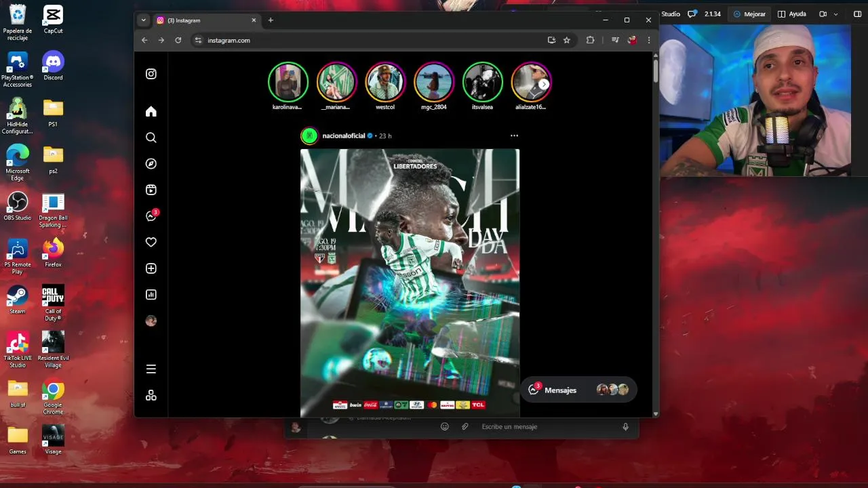Open the Search icon in Instagram sidebar

point(151,138)
